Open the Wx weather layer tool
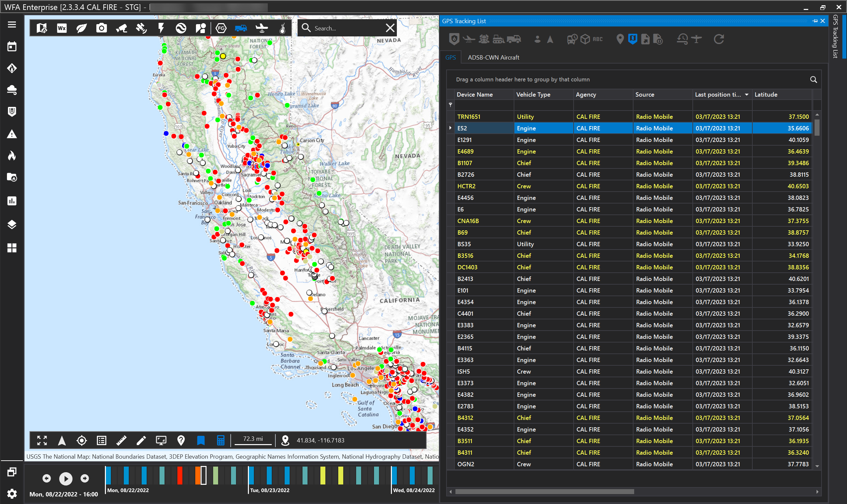847x504 pixels. 62,28
